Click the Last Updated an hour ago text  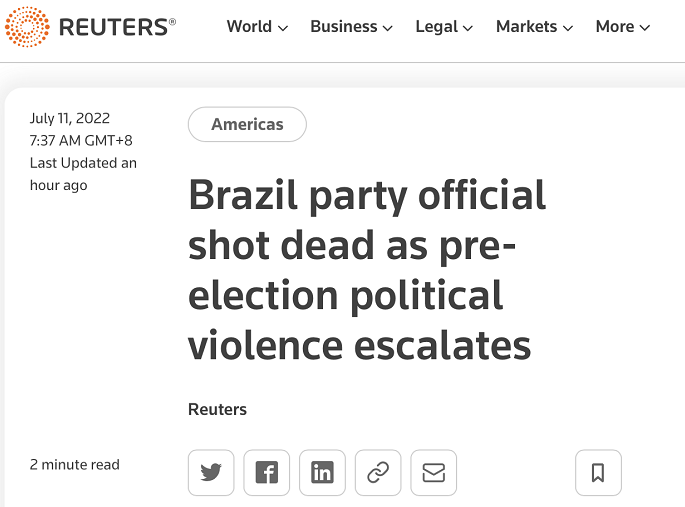[83, 174]
